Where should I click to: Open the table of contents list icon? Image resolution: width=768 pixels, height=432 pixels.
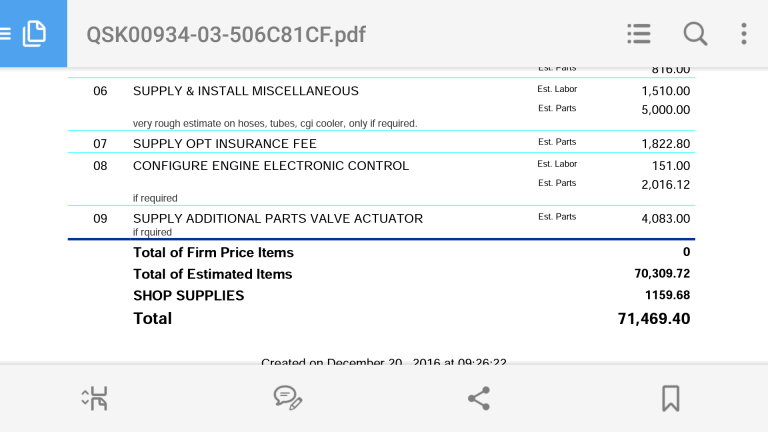click(x=639, y=34)
